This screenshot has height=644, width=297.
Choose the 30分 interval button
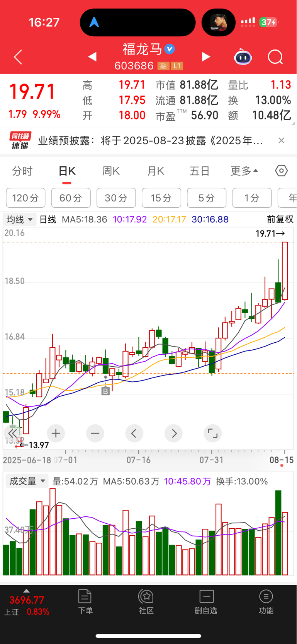point(116,198)
